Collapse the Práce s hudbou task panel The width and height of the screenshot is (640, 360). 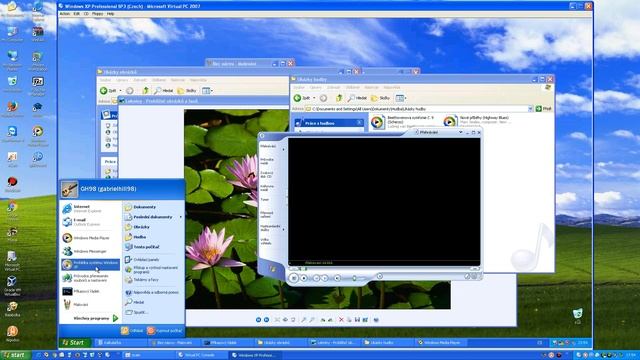coord(359,123)
